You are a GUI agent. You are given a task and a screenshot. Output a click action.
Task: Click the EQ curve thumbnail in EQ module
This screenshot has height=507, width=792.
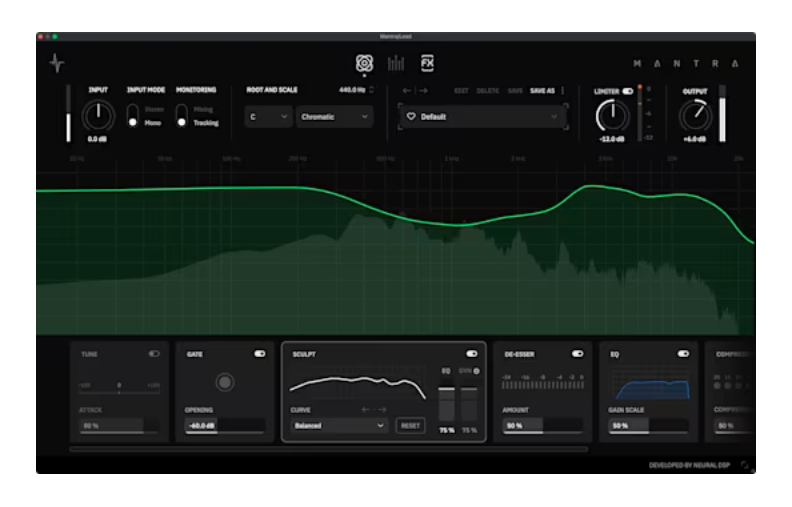(x=650, y=385)
